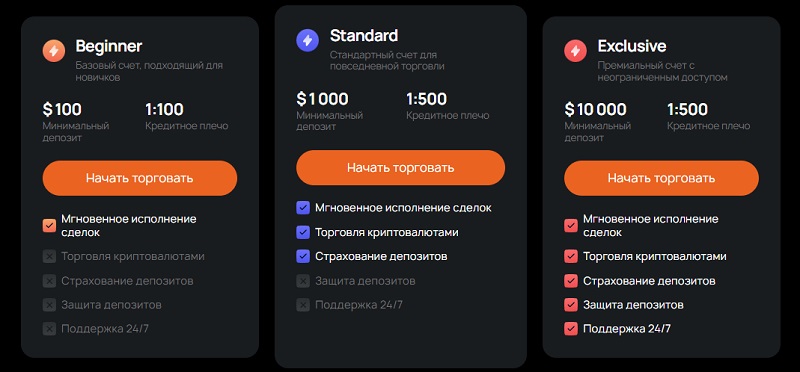
Task: Click Standard plan's disabled deposit protection box
Action: point(303,281)
